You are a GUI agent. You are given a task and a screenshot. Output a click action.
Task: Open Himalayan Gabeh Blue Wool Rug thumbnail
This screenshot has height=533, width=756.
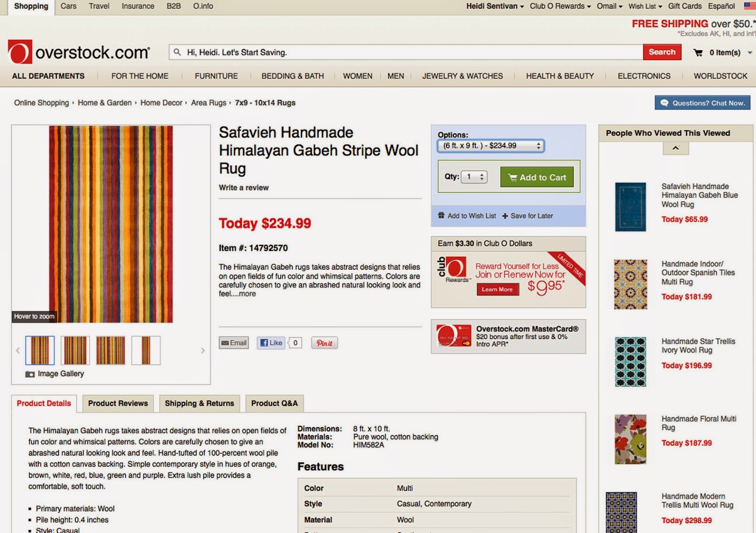click(x=630, y=207)
